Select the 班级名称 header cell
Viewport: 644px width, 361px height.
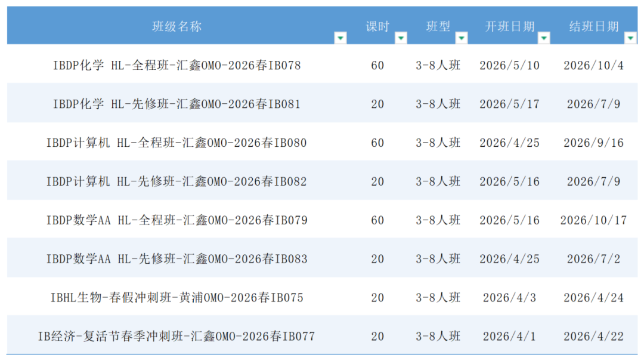click(177, 26)
